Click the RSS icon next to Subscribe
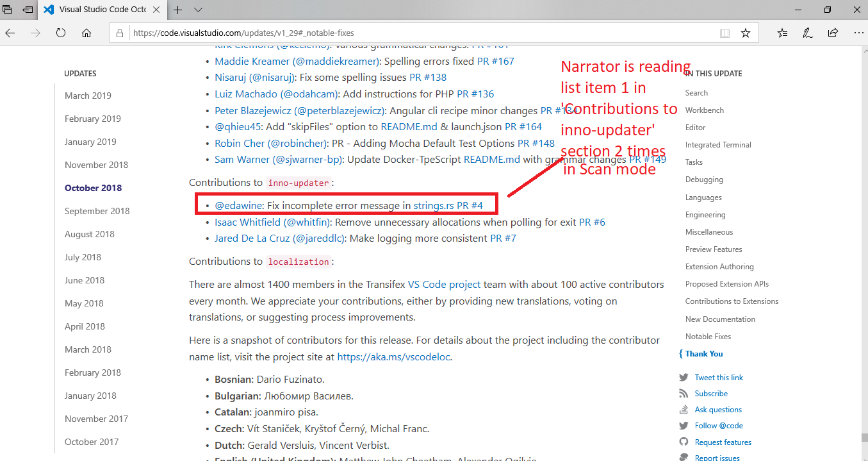This screenshot has width=868, height=461. click(x=684, y=393)
